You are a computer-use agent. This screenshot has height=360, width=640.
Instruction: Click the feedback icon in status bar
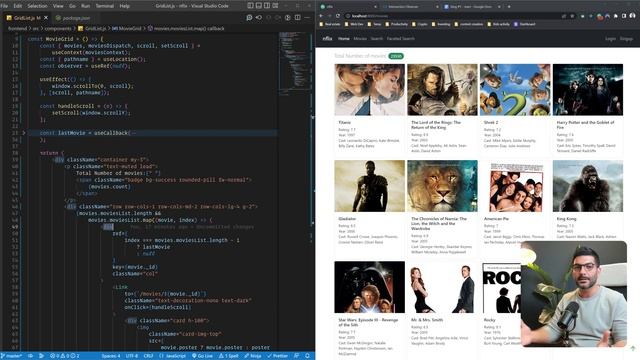pos(296,356)
